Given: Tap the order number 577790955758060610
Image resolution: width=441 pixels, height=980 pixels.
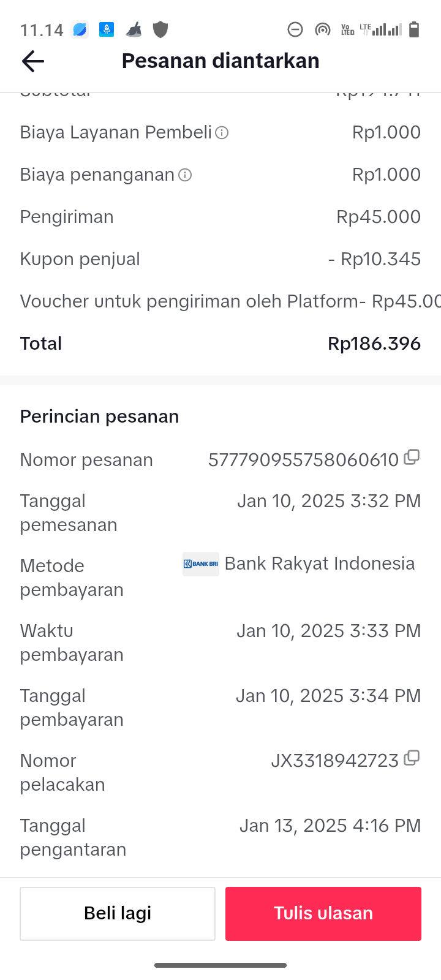Looking at the screenshot, I should (303, 460).
